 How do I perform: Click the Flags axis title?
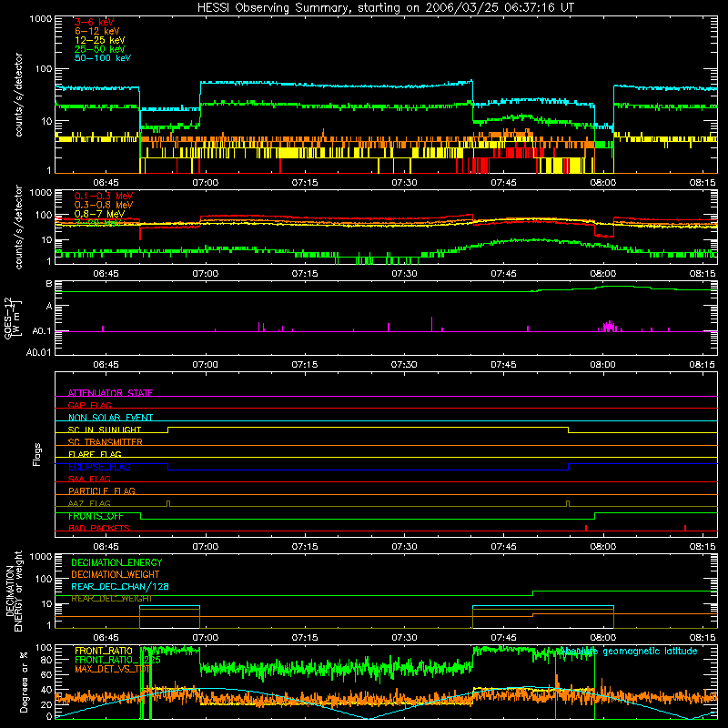36,454
